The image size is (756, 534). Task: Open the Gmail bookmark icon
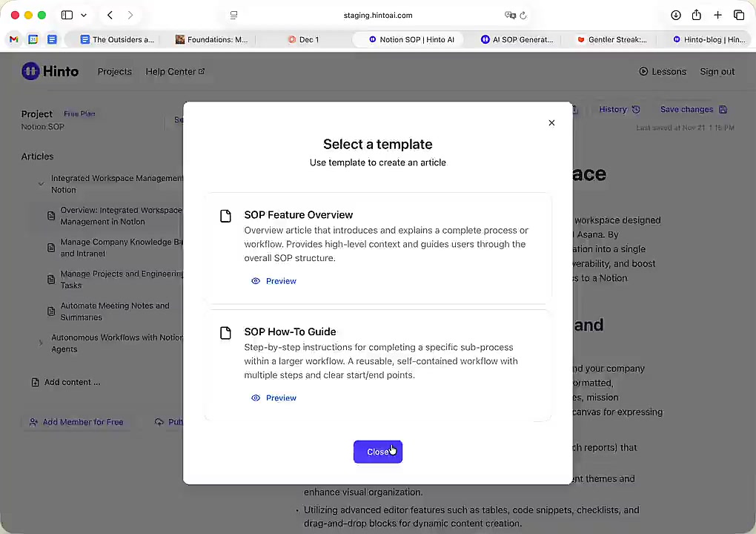click(14, 39)
